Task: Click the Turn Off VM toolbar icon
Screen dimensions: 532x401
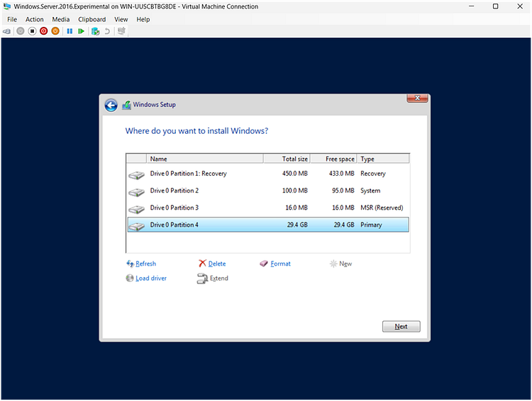Action: (32, 31)
